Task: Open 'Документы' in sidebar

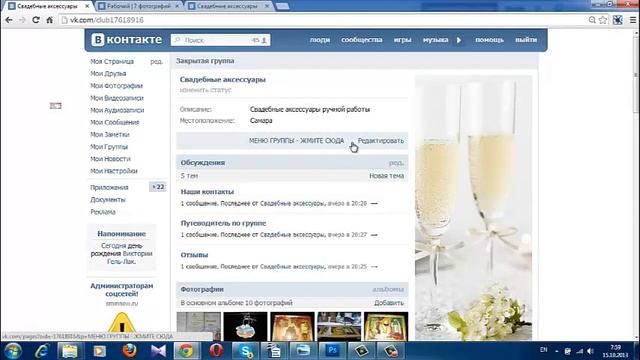Action: pos(108,200)
